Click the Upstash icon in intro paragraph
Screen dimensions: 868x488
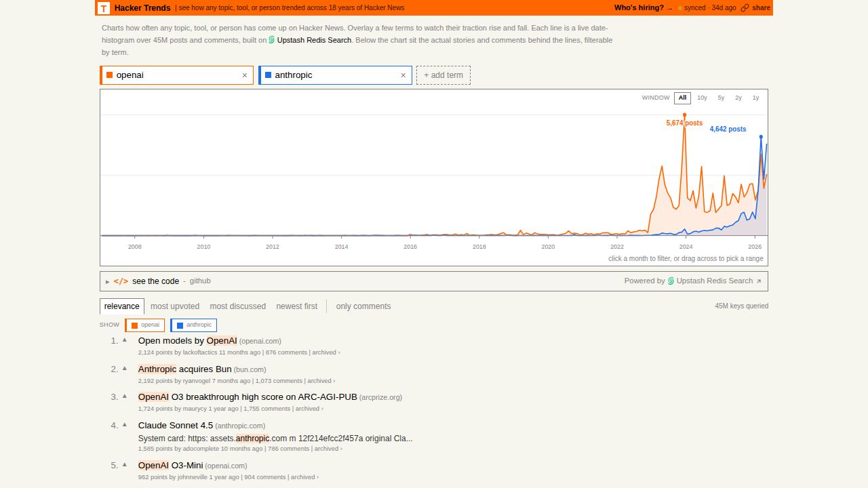272,40
